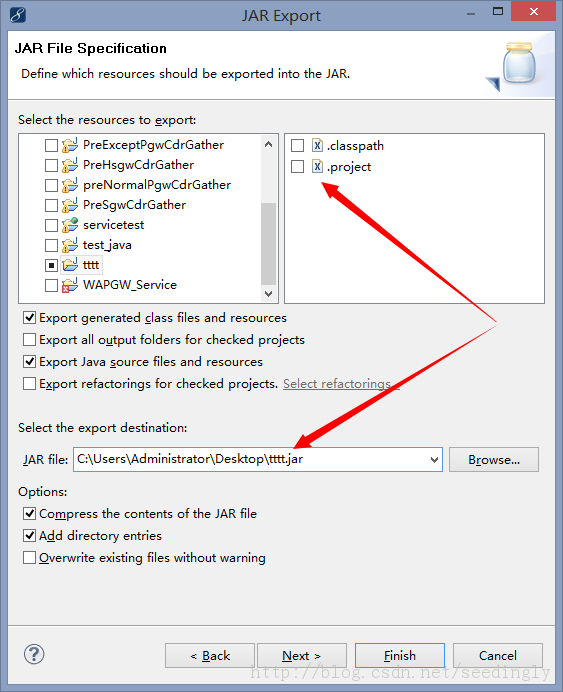Image resolution: width=563 pixels, height=692 pixels.
Task: Select PreSgwCdrGather in the project tree
Action: click(134, 205)
